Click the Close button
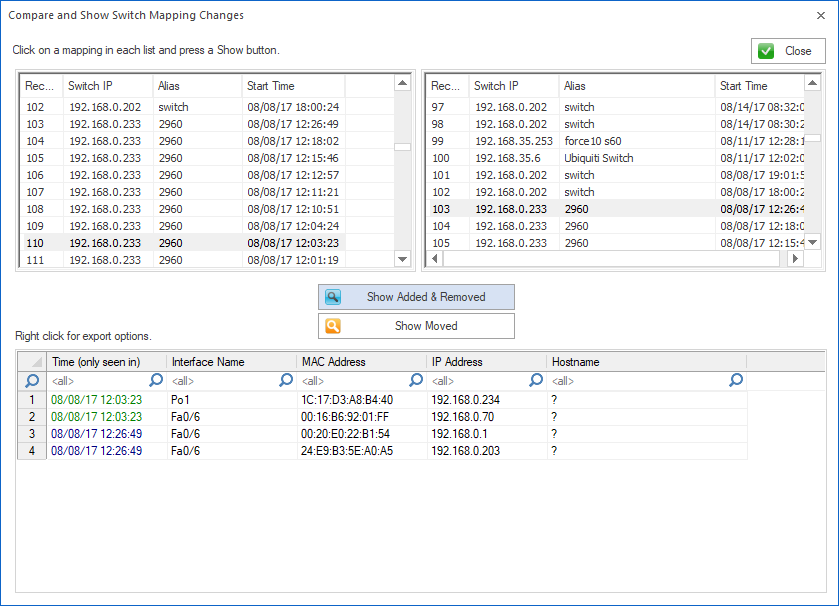The image size is (839, 606). click(x=790, y=50)
